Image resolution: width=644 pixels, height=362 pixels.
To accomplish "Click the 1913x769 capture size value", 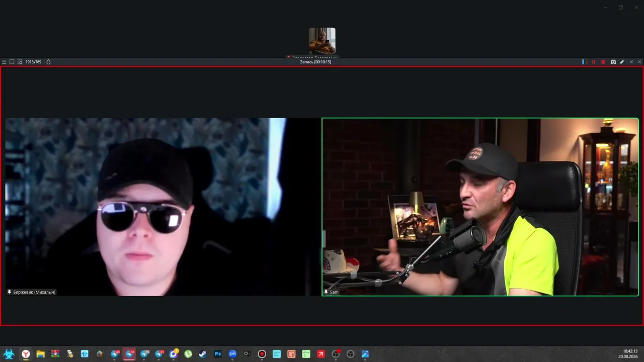I will point(34,62).
